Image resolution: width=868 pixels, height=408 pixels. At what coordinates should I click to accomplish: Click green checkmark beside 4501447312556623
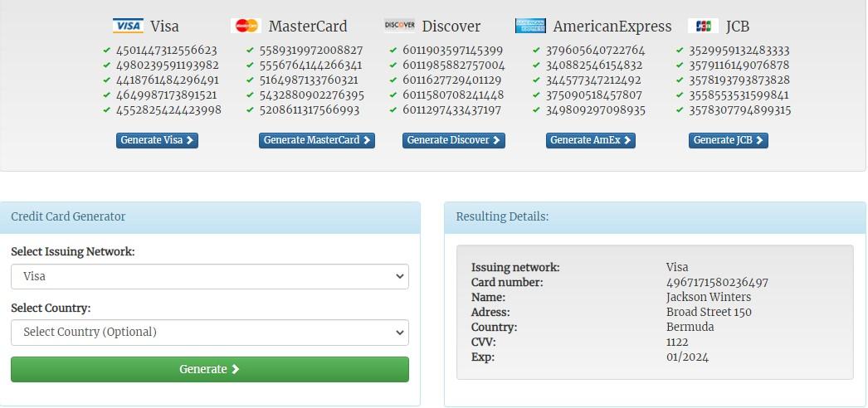tap(107, 51)
